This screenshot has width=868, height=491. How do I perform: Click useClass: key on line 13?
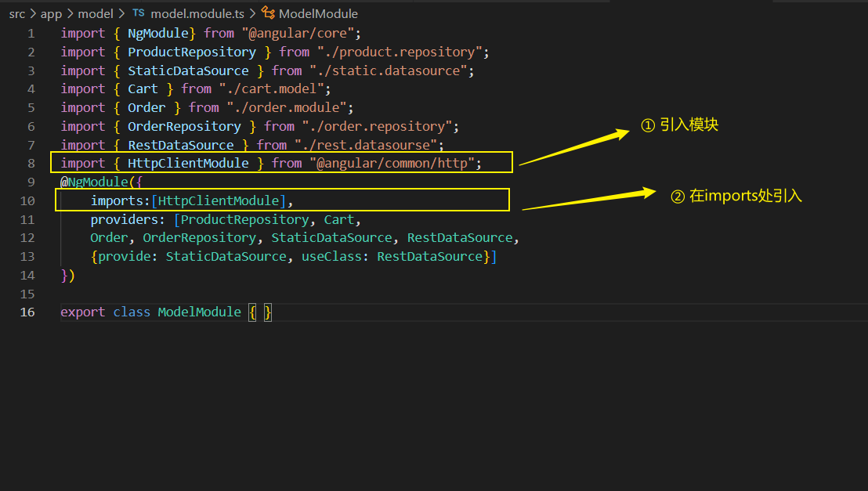click(335, 257)
